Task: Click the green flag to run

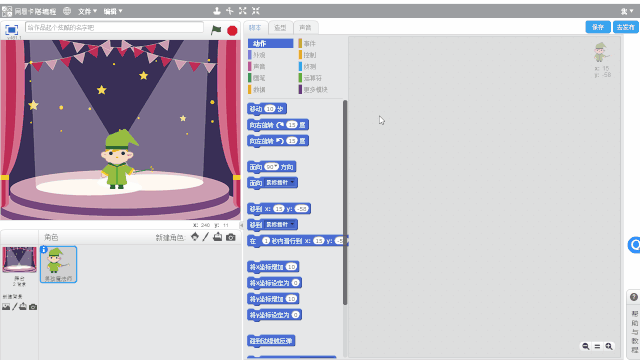Action: coord(216,30)
